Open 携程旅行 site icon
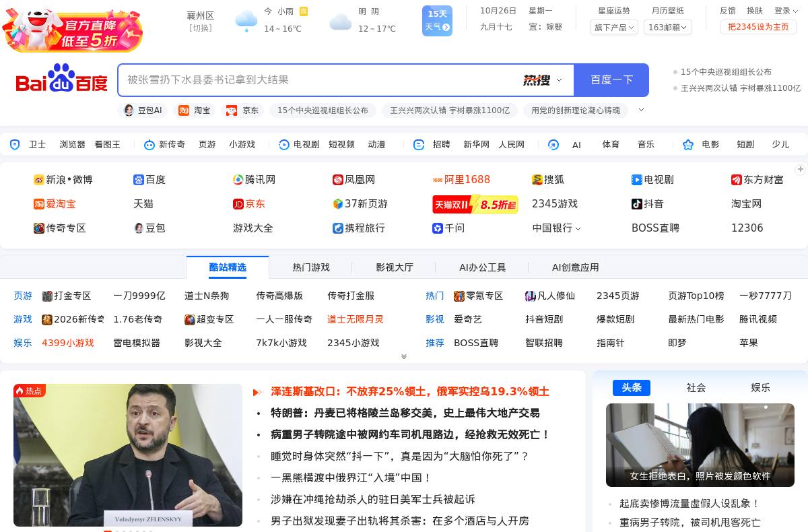This screenshot has height=532, width=808. 338,228
